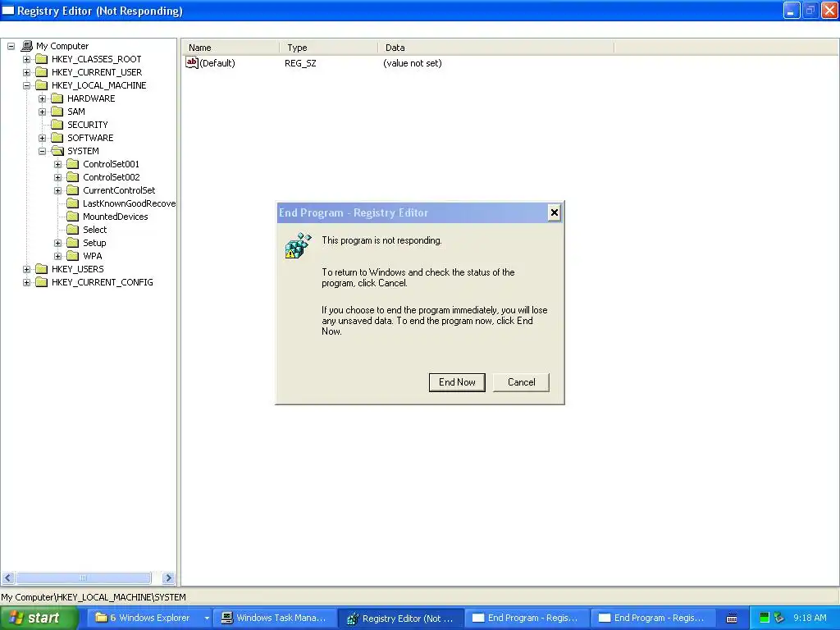Select the MountedDevices key label
Viewport: 840px width, 630px height.
115,217
